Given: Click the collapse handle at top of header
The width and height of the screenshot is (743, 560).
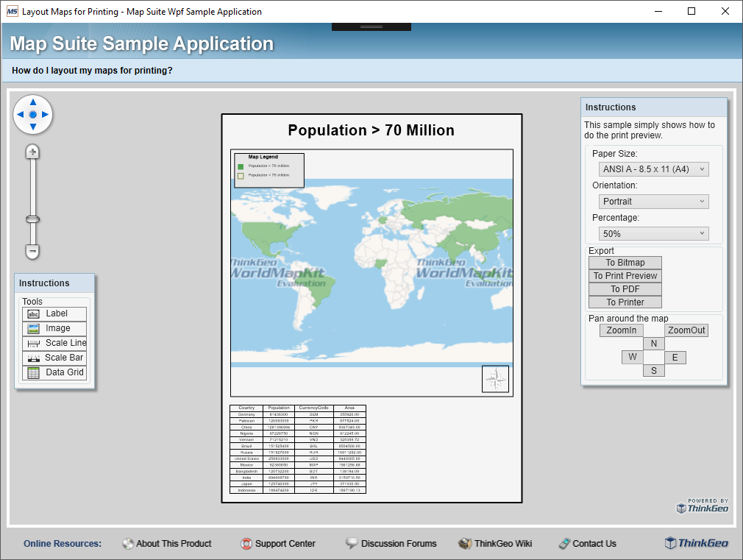Looking at the screenshot, I should coord(371,27).
